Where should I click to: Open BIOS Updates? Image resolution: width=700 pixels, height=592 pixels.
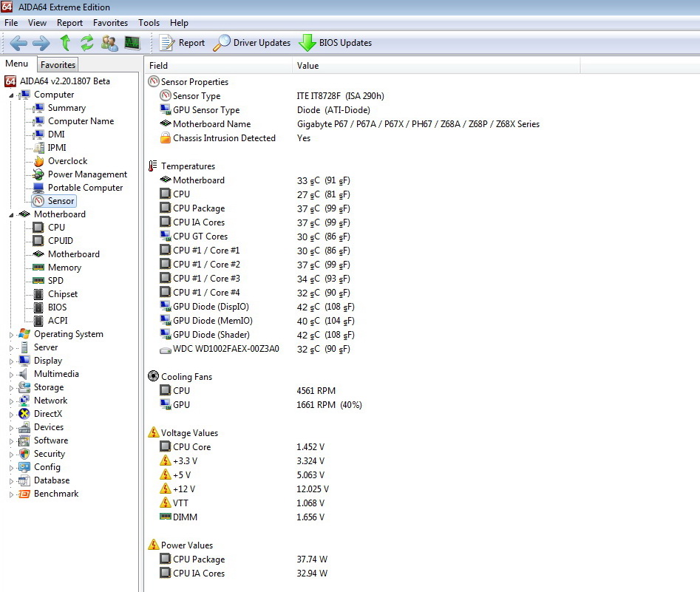point(336,43)
